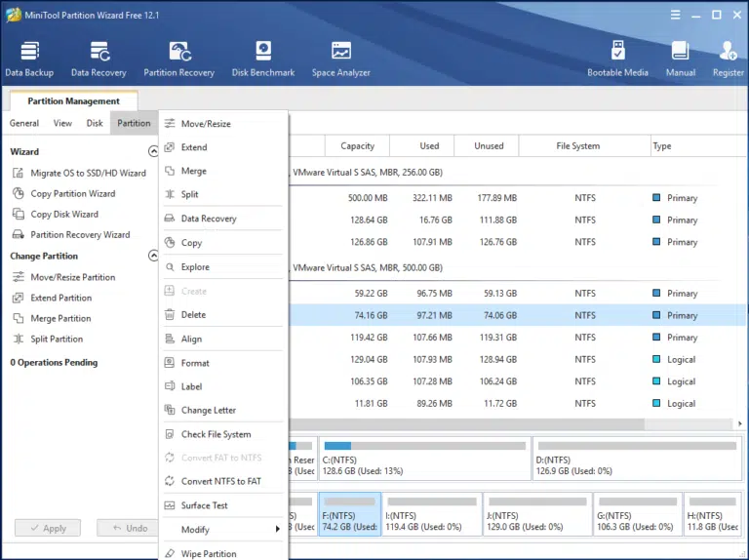Select the 11.81 GB logical partition row
Screen dimensions: 749x560
[x=517, y=403]
